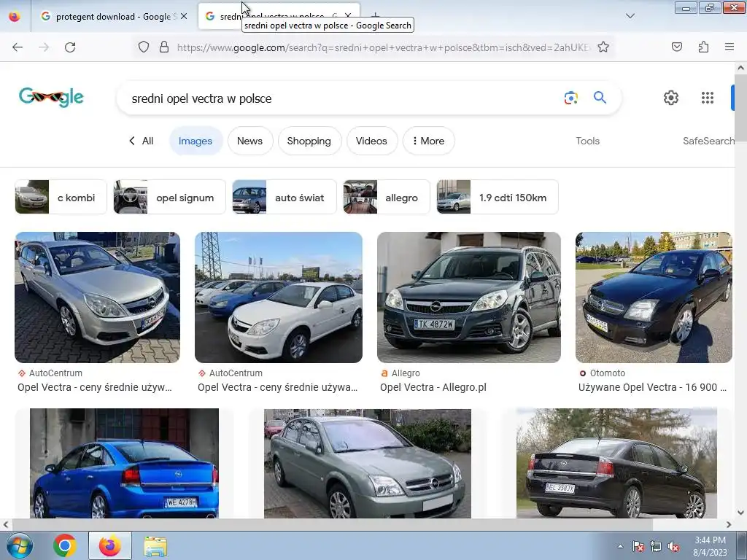This screenshot has width=747, height=560.
Task: Open blue Vectra WE 4278H image
Action: click(x=124, y=463)
